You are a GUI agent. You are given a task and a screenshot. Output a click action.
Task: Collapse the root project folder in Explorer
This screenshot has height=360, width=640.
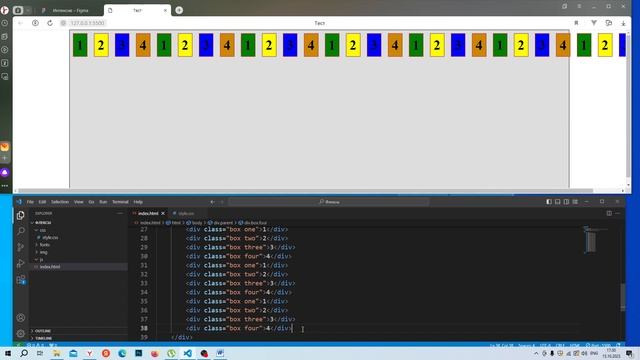[43, 222]
